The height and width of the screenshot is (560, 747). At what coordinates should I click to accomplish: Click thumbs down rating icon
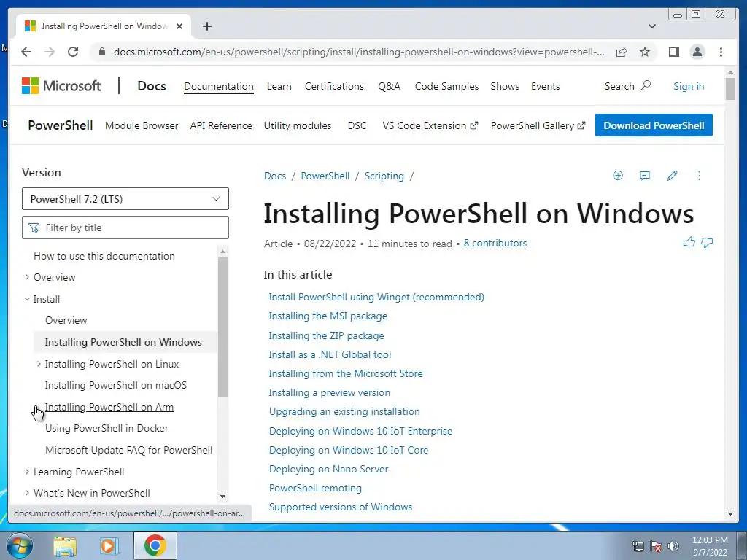click(707, 243)
